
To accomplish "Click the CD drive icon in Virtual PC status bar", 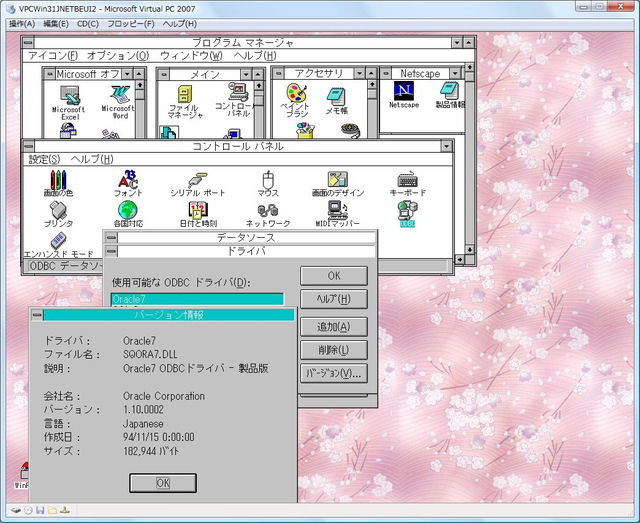I will (28, 510).
